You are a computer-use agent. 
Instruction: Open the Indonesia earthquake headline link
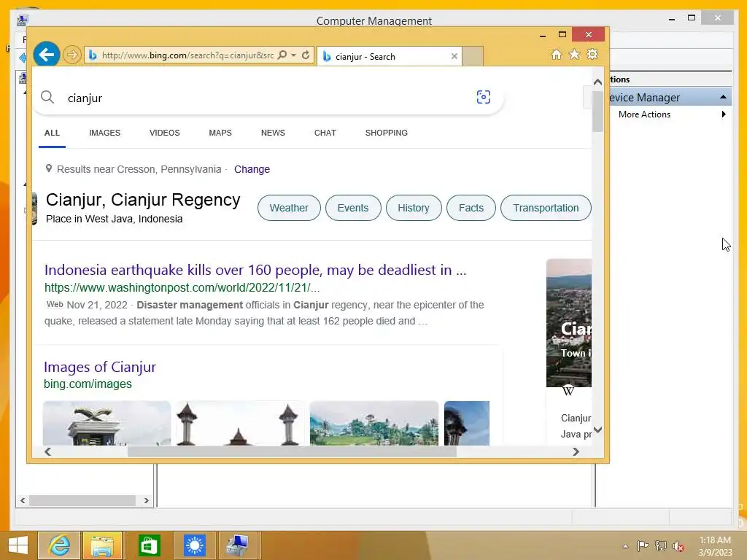pyautogui.click(x=255, y=270)
